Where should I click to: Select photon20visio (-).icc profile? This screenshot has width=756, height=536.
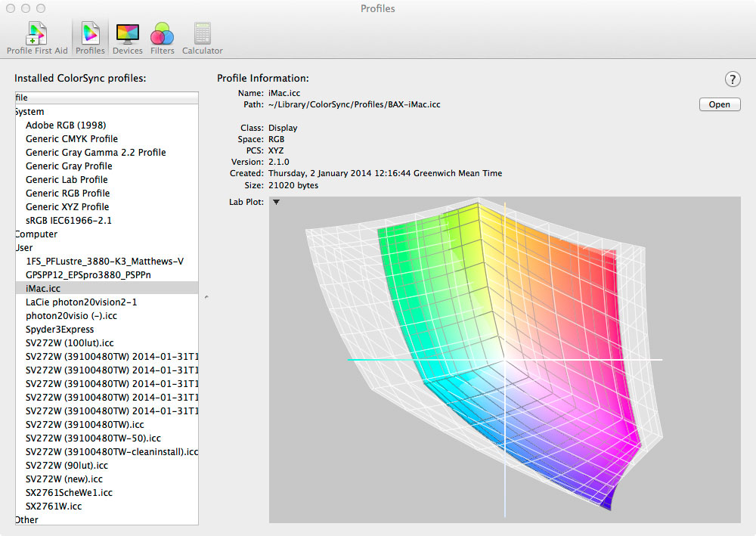pyautogui.click(x=107, y=316)
